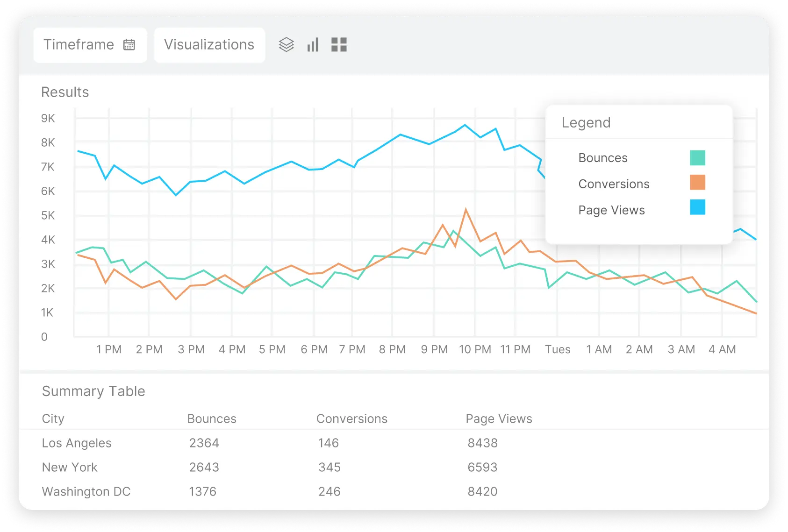Open the calendar icon beside Timeframe

click(x=129, y=45)
